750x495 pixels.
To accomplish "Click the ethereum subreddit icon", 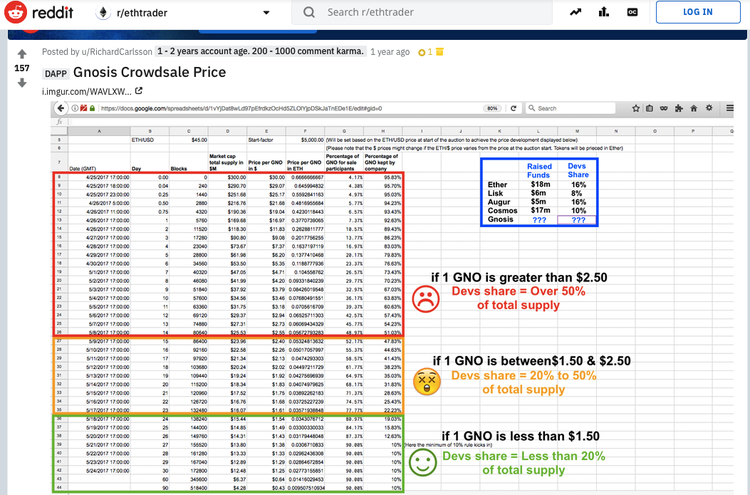I will pos(105,13).
